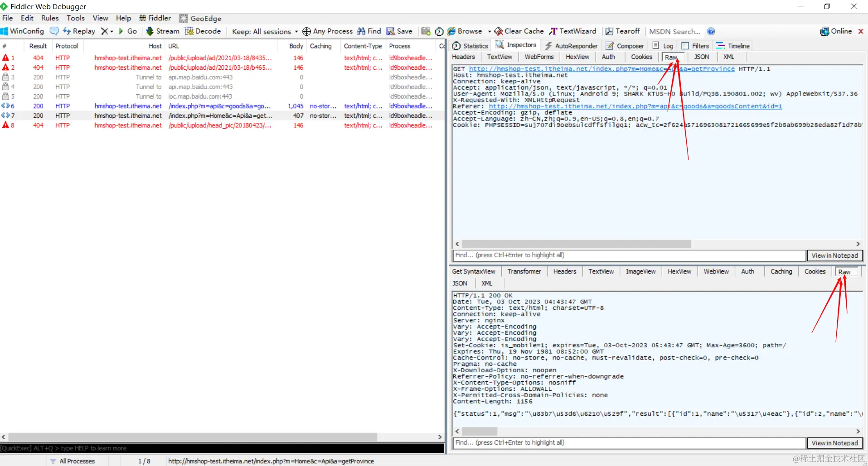868x466 pixels.
Task: Click View in Notepad for response
Action: (835, 443)
